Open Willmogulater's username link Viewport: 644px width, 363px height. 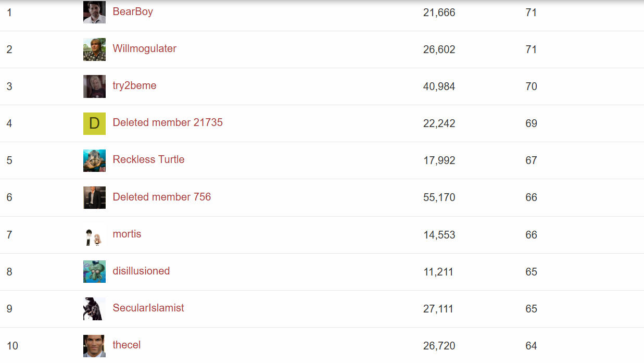(x=144, y=48)
